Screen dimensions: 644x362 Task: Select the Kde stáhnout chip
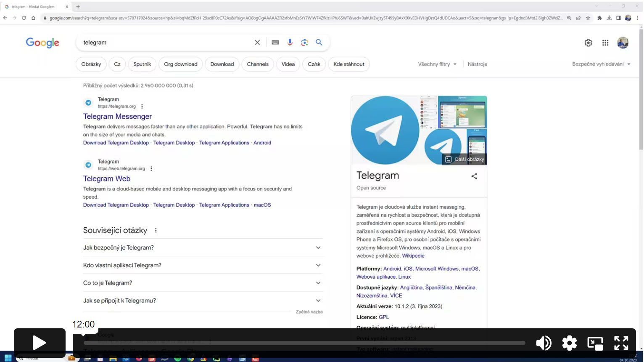[x=349, y=64]
